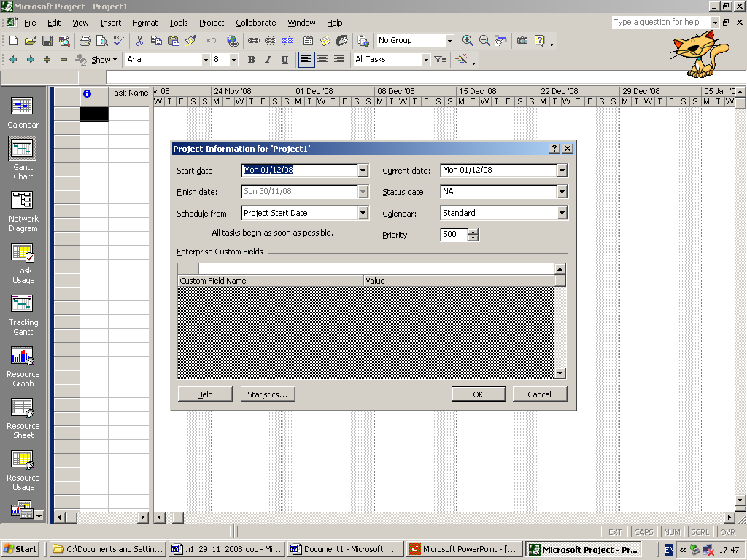
Task: Save the project with the floppy disk icon
Action: click(x=47, y=41)
